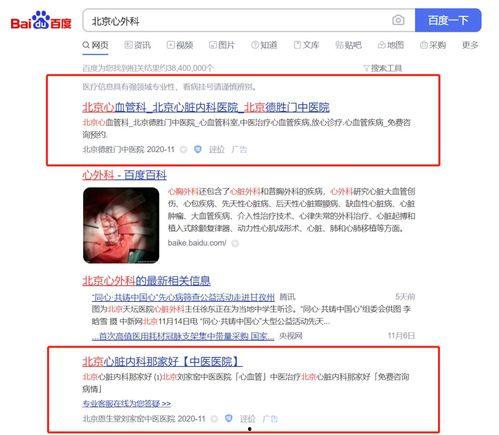Open 北京心外科的最新相关信息 heading link
This screenshot has height=435, width=499.
click(146, 280)
